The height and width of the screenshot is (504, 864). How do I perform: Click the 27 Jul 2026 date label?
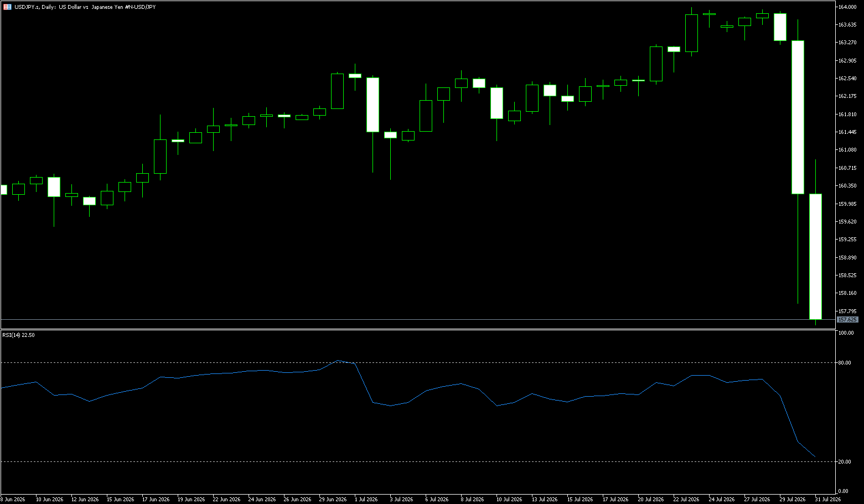[x=757, y=499]
